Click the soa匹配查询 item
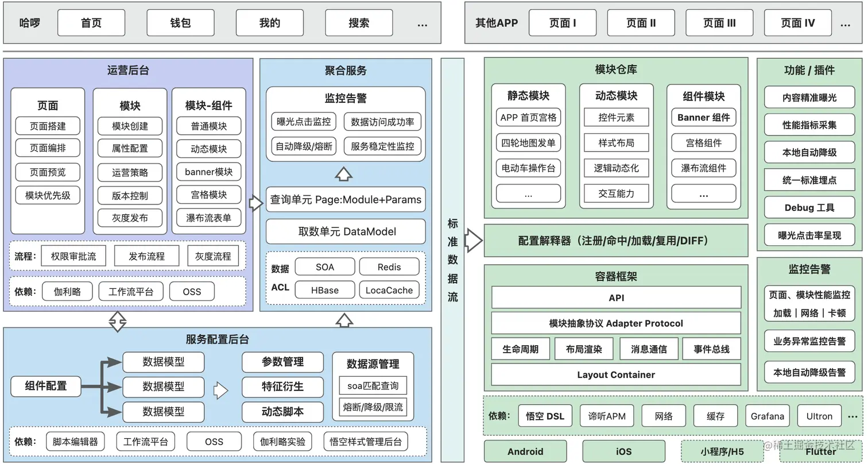The width and height of the screenshot is (868, 464). [373, 385]
